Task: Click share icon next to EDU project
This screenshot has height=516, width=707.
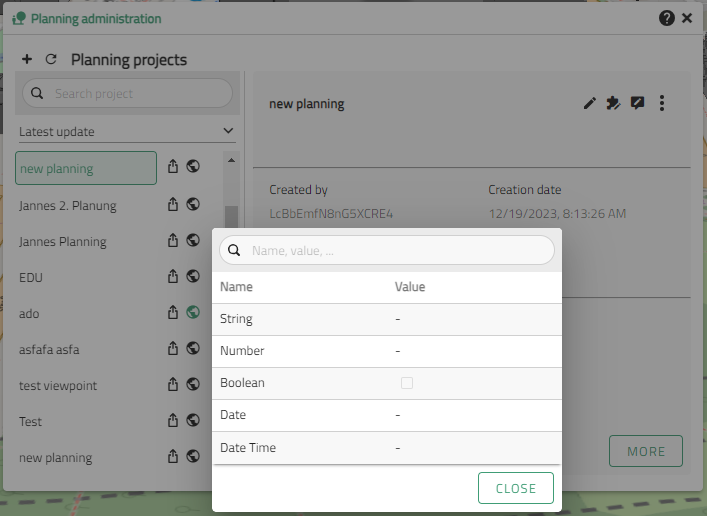Action: point(173,277)
